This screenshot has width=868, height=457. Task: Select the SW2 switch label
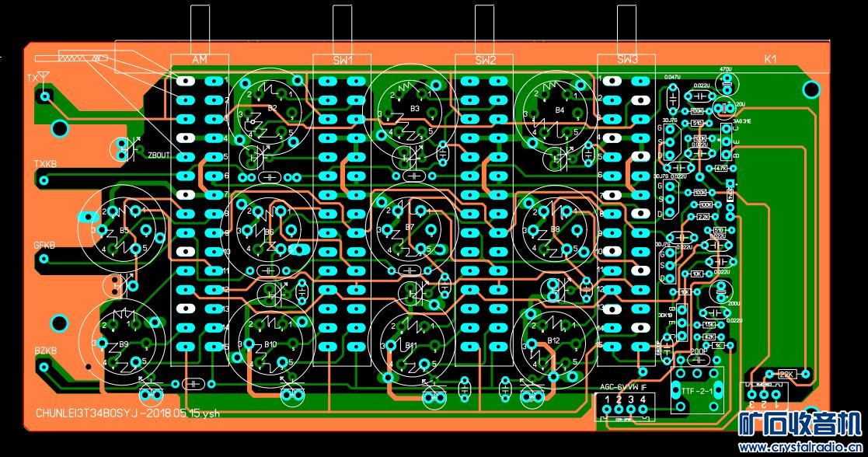484,60
